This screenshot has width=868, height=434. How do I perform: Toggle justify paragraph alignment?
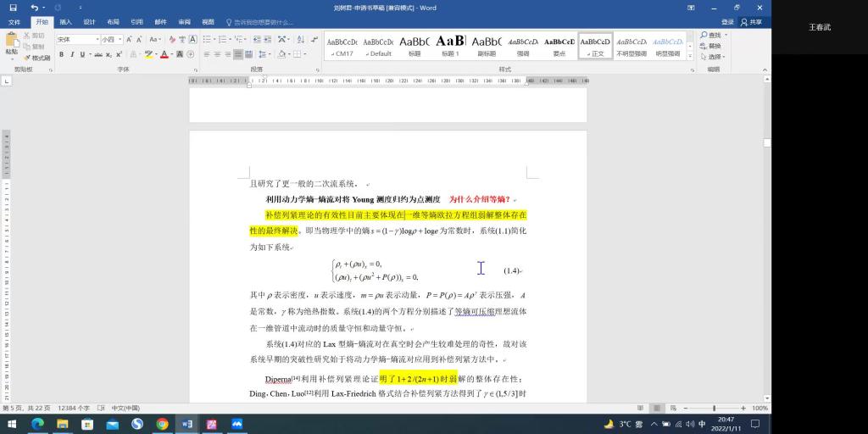click(x=238, y=54)
